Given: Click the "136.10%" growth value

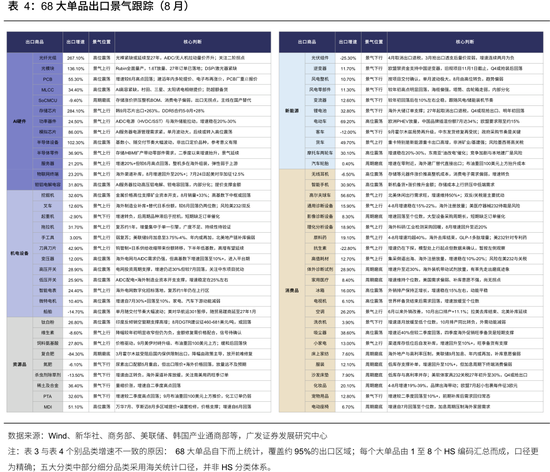Looking at the screenshot, I should (76, 69).
